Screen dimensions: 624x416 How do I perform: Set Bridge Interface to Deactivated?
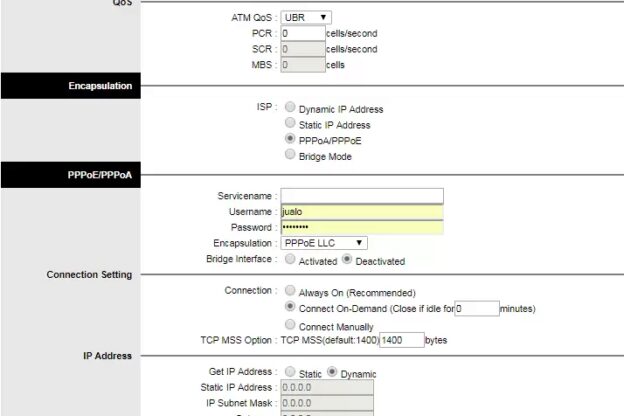click(347, 259)
